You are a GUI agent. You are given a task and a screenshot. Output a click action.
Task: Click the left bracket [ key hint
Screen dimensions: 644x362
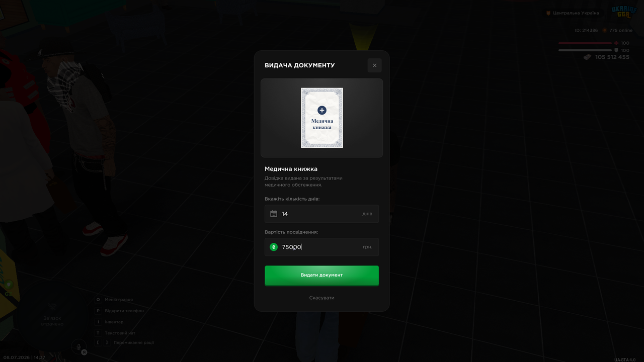click(x=98, y=342)
